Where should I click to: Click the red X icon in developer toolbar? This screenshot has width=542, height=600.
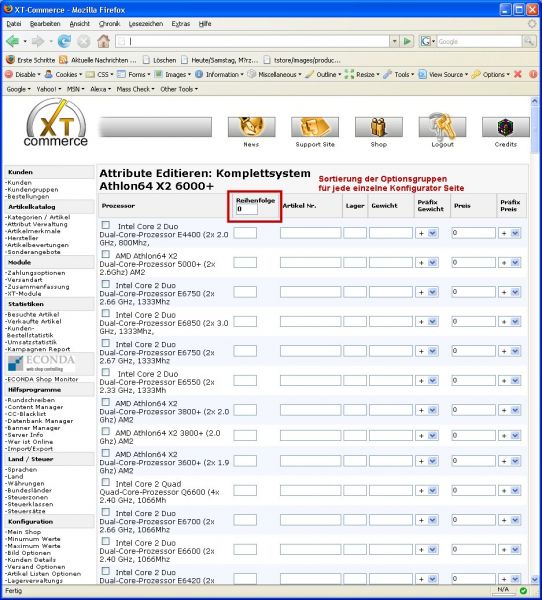518,74
